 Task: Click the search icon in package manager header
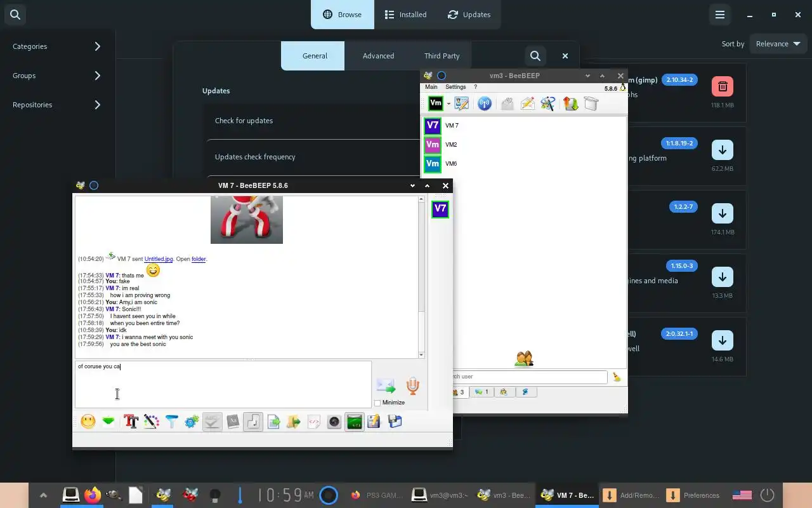pos(15,15)
